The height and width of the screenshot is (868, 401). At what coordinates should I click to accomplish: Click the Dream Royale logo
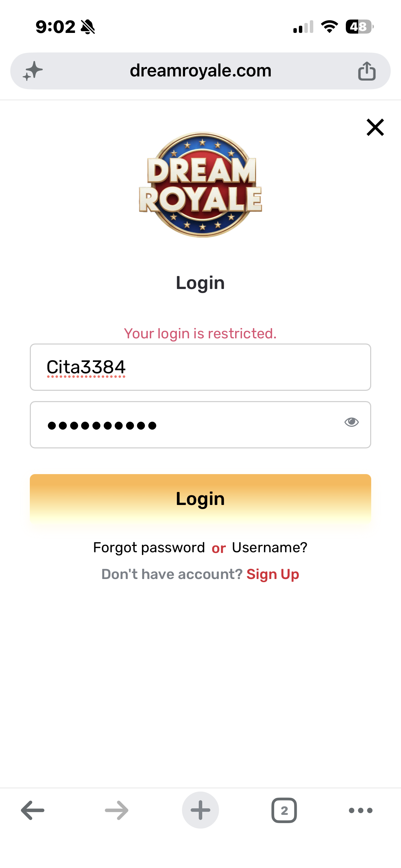[x=200, y=184]
